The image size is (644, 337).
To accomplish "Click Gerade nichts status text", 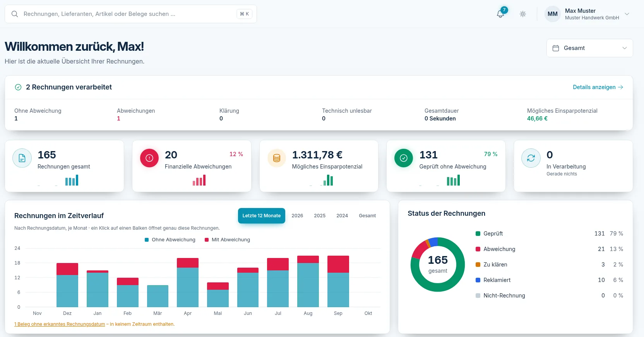I will point(562,174).
